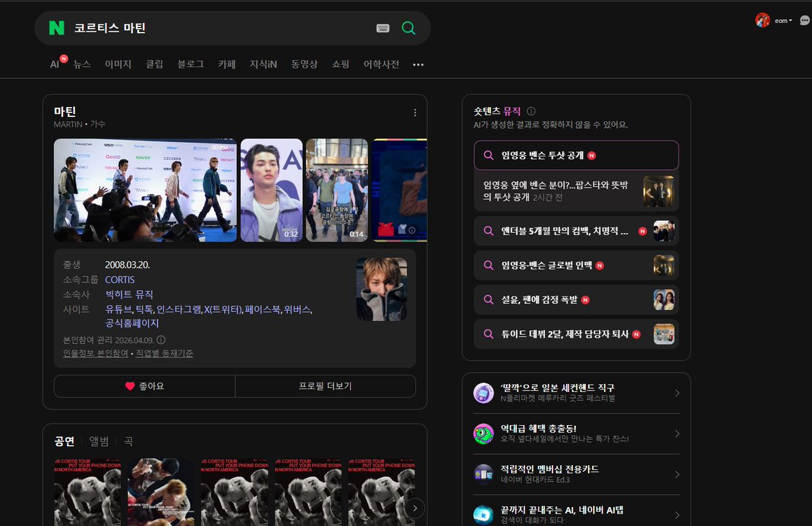Switch to the AI tab
The width and height of the screenshot is (812, 526).
pyautogui.click(x=54, y=64)
